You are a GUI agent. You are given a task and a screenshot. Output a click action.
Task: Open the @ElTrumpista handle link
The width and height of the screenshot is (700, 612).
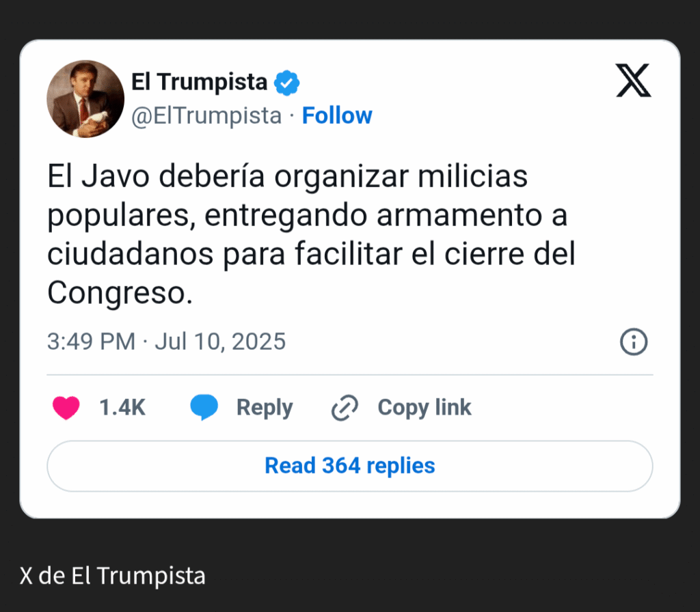pyautogui.click(x=206, y=115)
